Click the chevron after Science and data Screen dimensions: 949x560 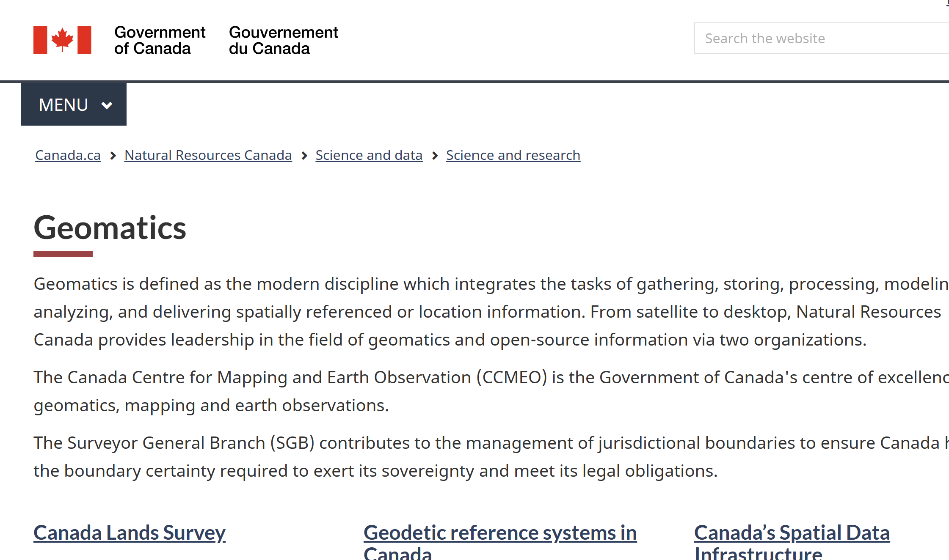(435, 156)
